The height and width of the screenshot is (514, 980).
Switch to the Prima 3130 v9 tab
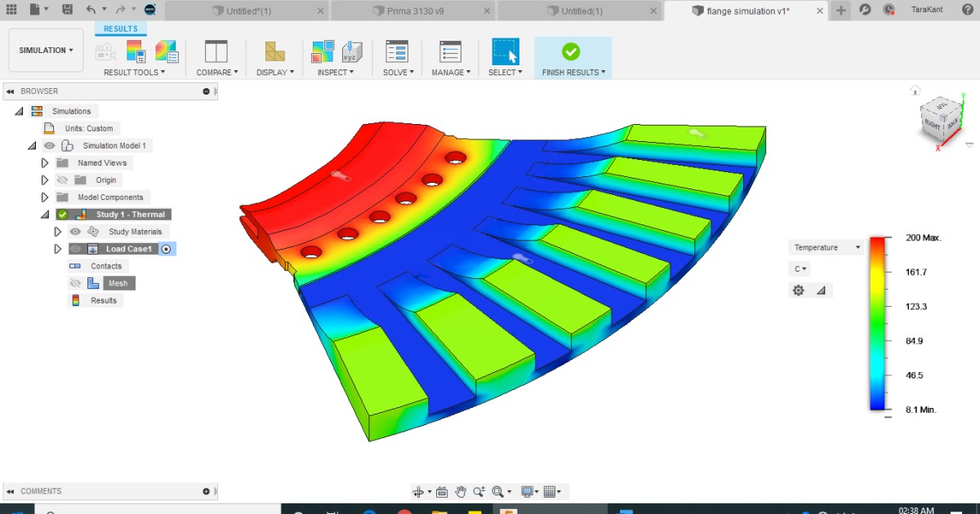click(x=411, y=11)
